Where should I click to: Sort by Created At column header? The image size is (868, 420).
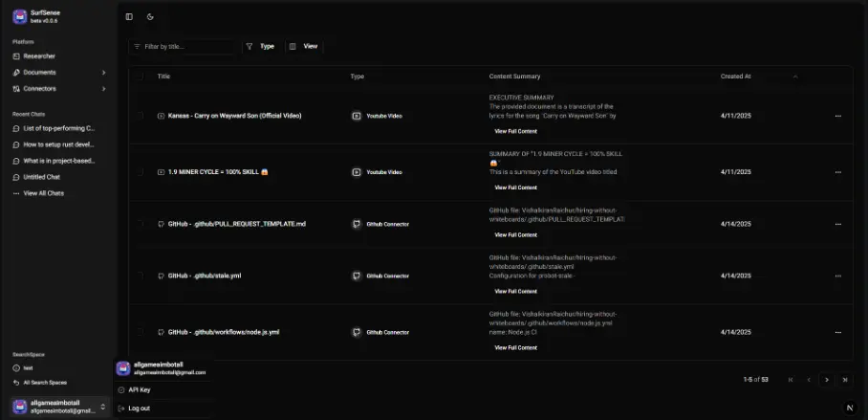(x=736, y=77)
